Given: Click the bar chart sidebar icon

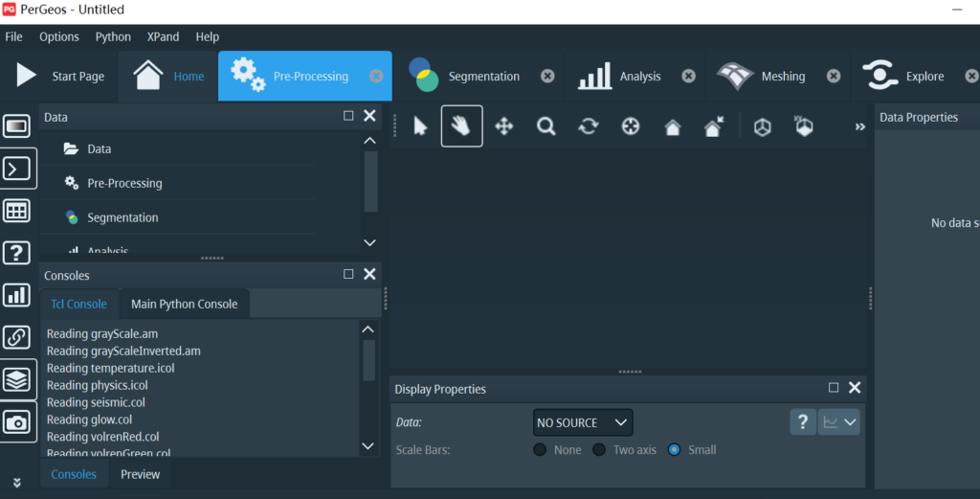Looking at the screenshot, I should coord(17,295).
